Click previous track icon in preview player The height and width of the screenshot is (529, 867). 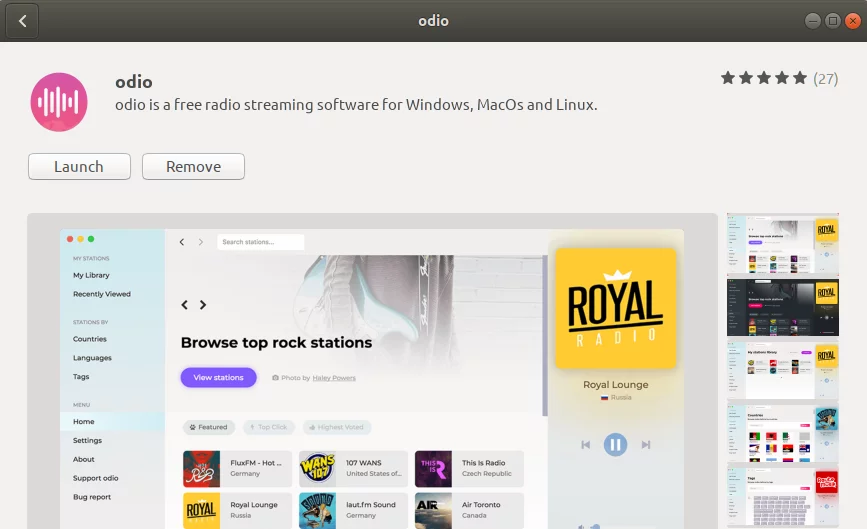[586, 444]
